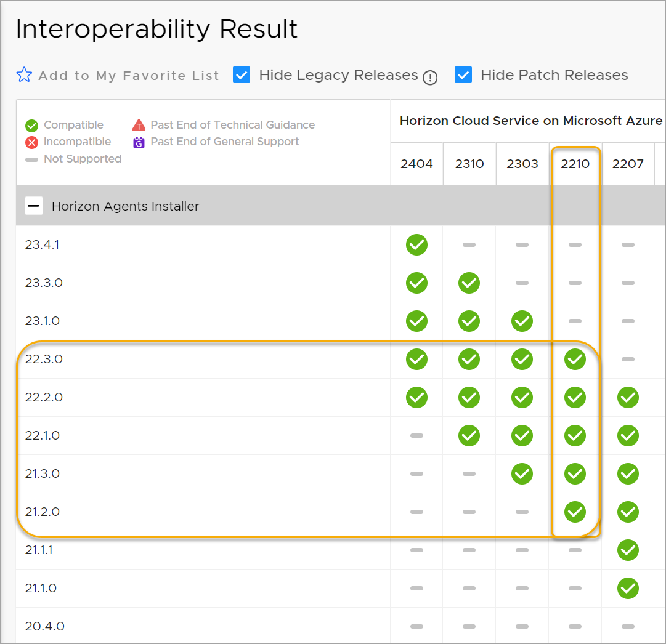Click compatible check for 23.3.0 under 2404
The height and width of the screenshot is (644, 666).
(x=416, y=283)
